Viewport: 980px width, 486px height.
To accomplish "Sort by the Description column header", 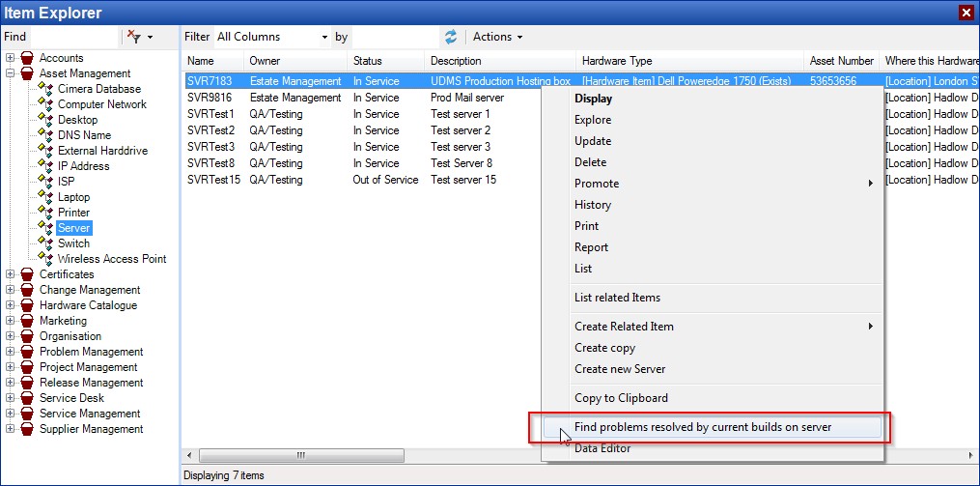I will click(x=500, y=61).
